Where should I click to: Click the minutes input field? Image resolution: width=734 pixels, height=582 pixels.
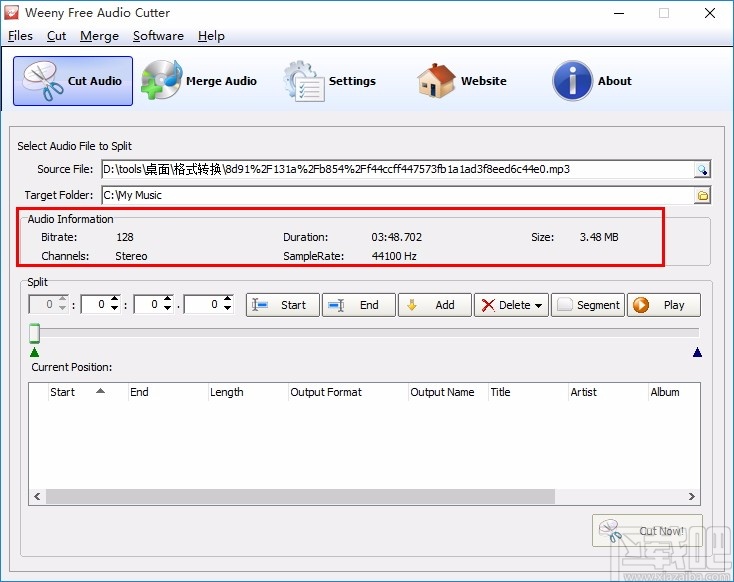pyautogui.click(x=95, y=304)
